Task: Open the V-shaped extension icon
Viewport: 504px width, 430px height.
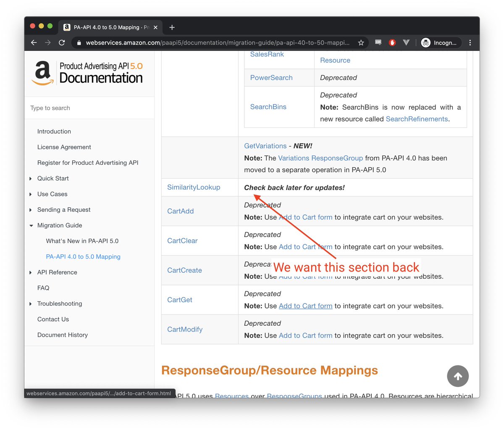Action: pos(406,42)
